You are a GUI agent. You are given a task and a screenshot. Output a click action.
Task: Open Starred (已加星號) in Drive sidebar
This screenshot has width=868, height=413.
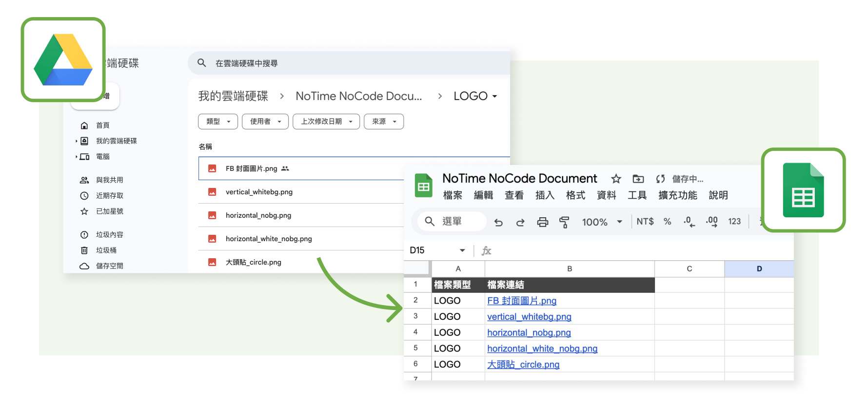(x=102, y=211)
